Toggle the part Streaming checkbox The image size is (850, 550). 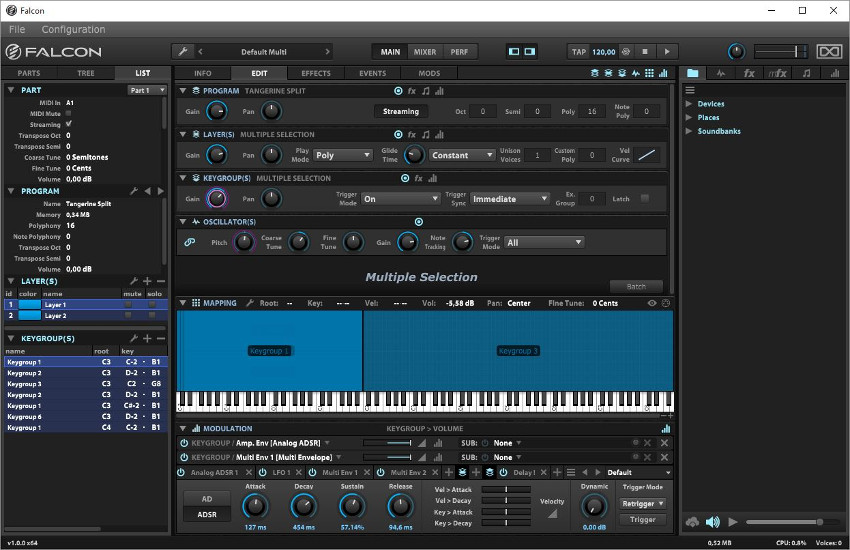[x=68, y=124]
